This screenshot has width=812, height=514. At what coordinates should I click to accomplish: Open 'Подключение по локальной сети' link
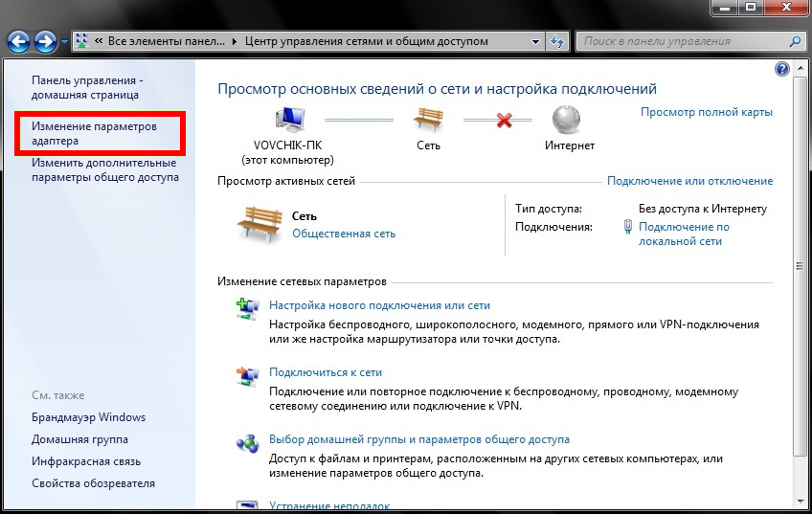[684, 234]
